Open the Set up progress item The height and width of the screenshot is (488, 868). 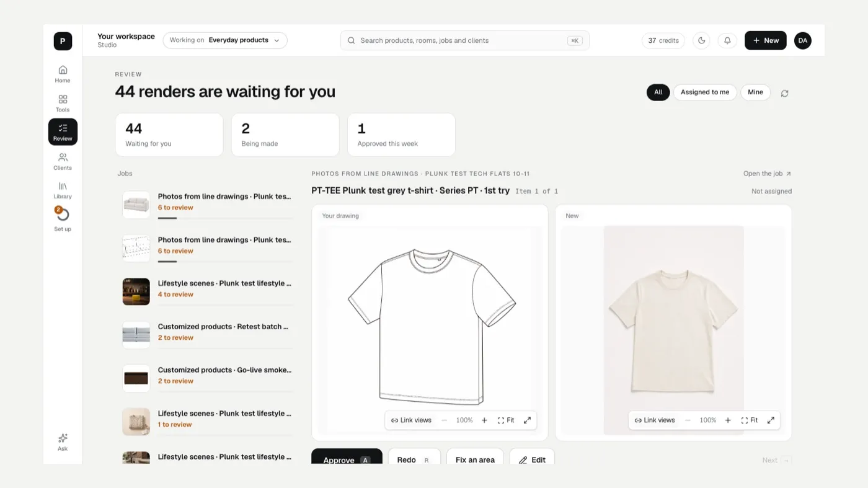pyautogui.click(x=63, y=220)
